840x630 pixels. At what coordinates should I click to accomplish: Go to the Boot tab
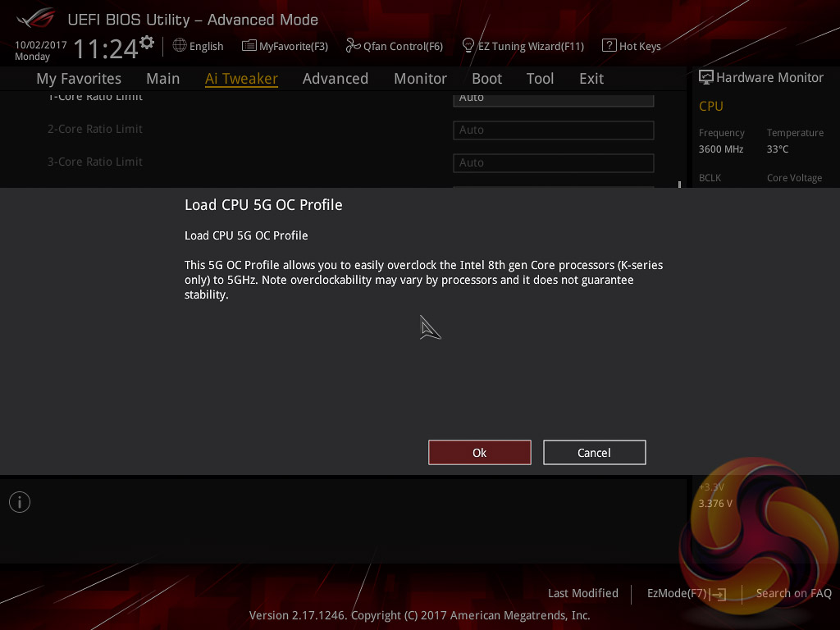tap(487, 79)
